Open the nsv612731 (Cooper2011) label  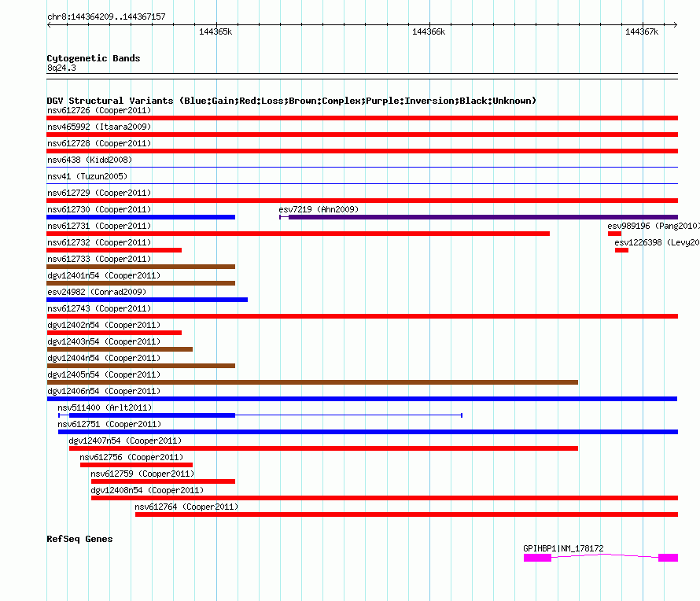(x=99, y=226)
